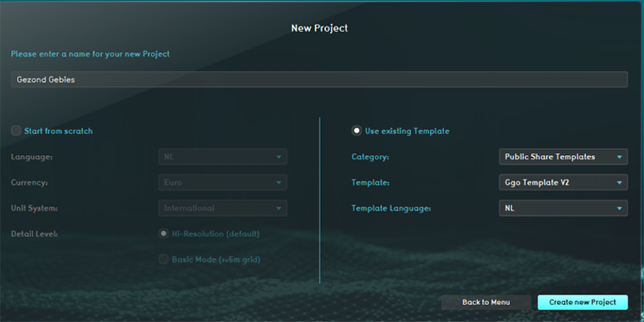Click the arrow on the Euro currency dropdown
Image resolution: width=644 pixels, height=322 pixels.
278,182
